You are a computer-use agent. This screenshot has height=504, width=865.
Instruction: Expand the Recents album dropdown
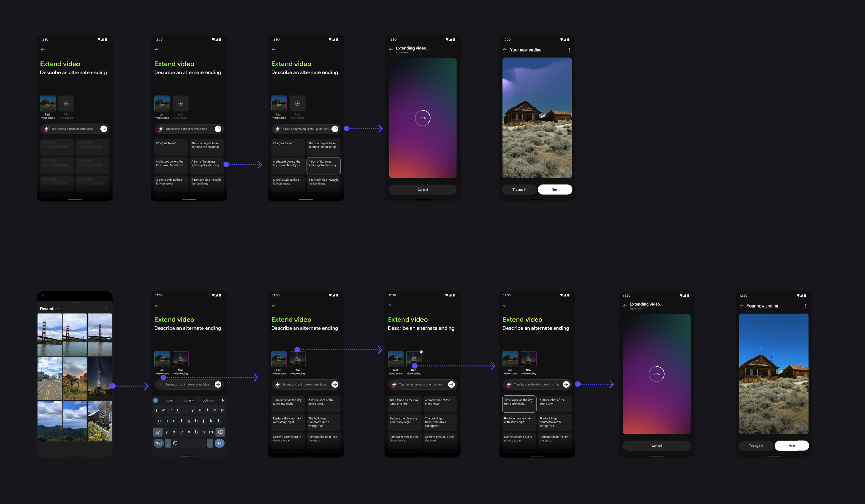pyautogui.click(x=58, y=309)
